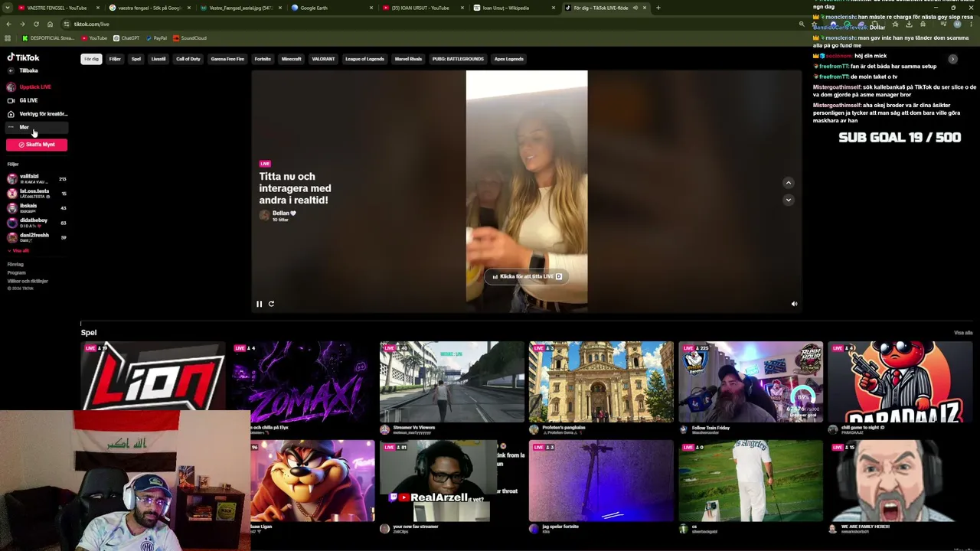Select the VALORANT category chip
Image resolution: width=980 pixels, height=551 pixels.
pyautogui.click(x=323, y=59)
